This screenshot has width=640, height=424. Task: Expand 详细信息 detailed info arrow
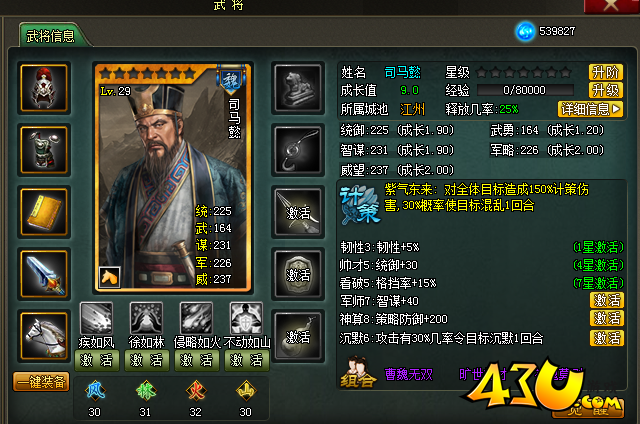[590, 109]
